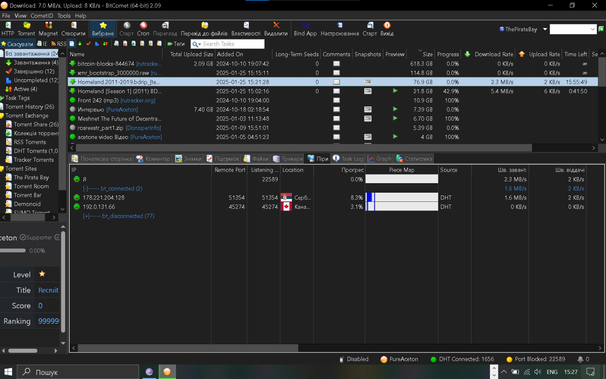Open the File menu

6,16
